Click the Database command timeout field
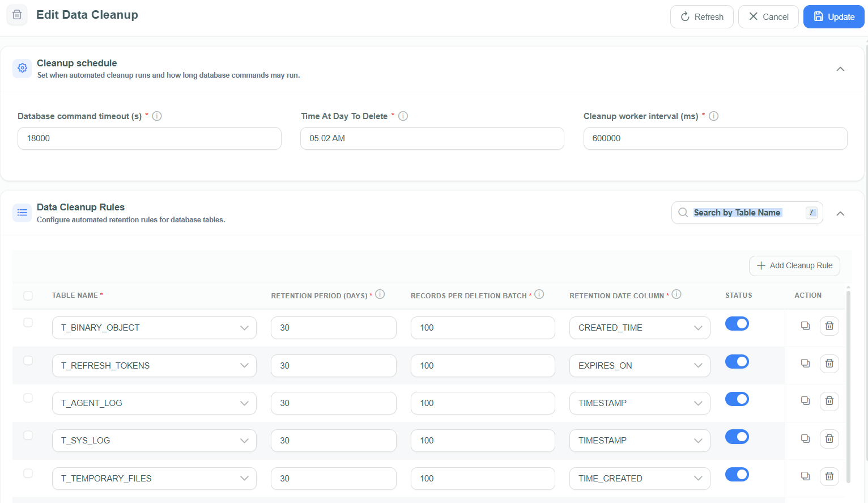Viewport: 868px width, 503px height. click(x=150, y=138)
